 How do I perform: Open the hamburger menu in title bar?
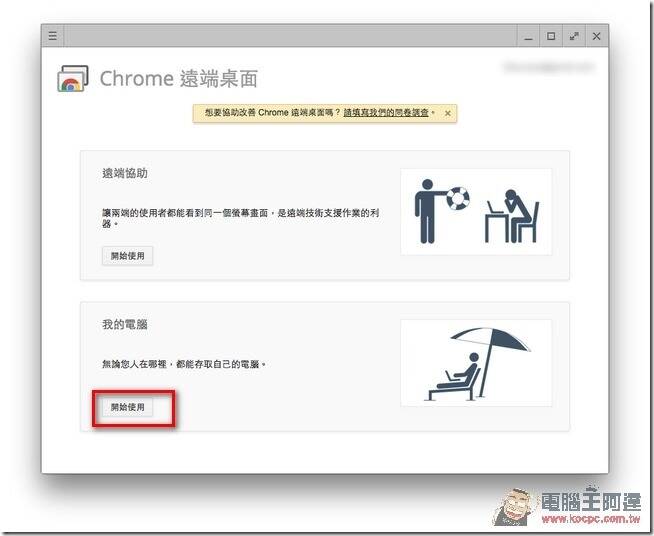(53, 36)
